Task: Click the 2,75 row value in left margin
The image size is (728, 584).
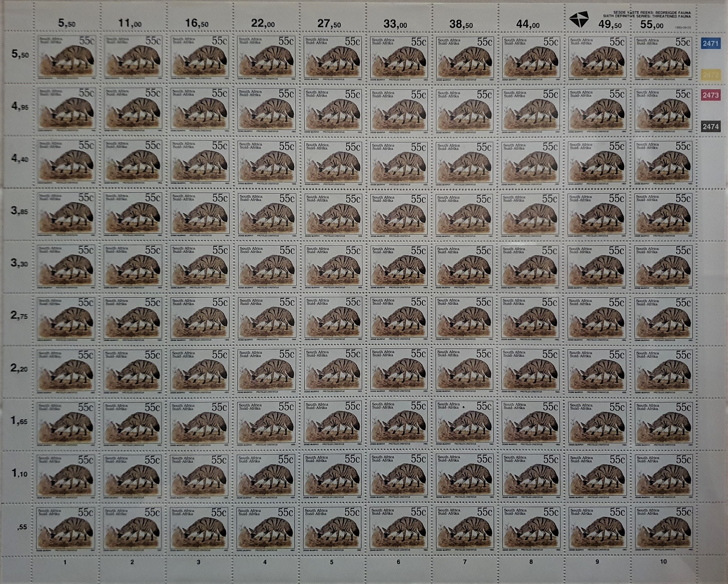Action: pyautogui.click(x=19, y=316)
